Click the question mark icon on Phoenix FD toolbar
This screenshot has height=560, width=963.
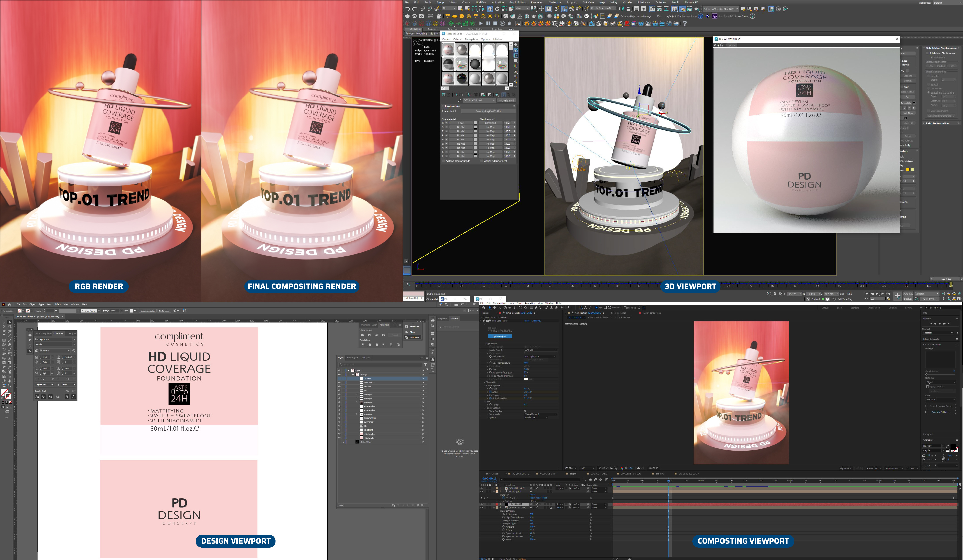685,23
